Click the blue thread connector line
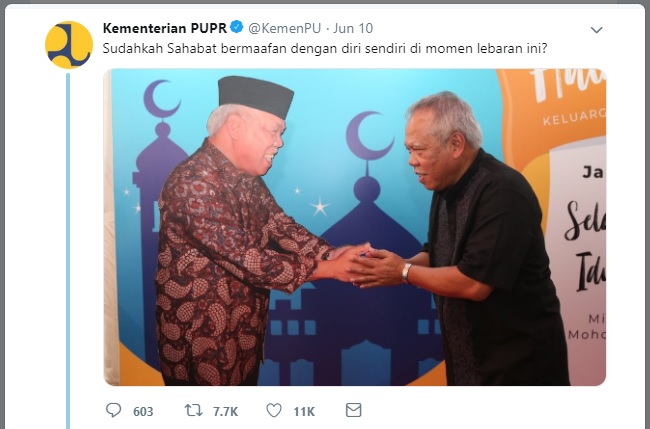The height and width of the screenshot is (429, 650). (x=68, y=251)
